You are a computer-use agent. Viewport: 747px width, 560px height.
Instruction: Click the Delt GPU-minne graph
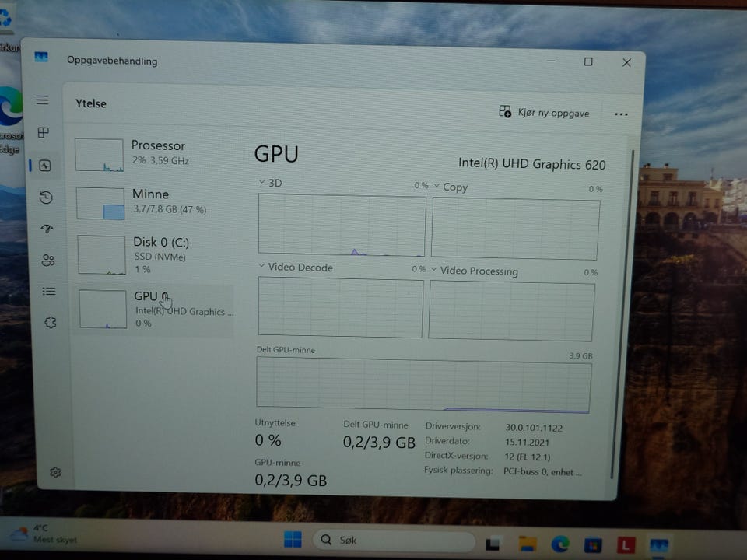point(423,385)
